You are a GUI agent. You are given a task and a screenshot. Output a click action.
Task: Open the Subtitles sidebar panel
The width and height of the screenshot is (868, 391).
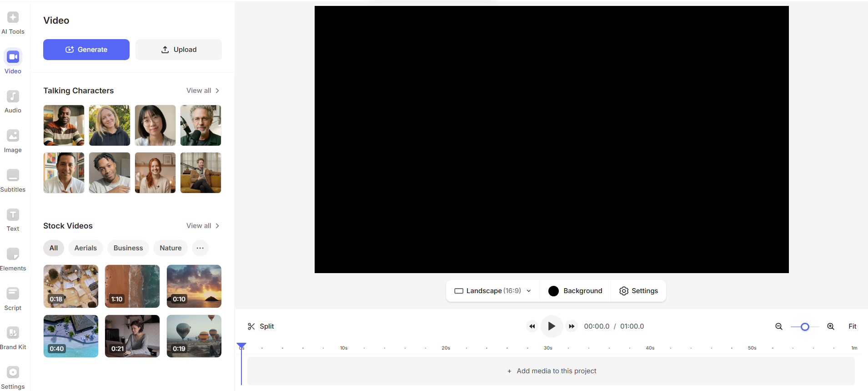(x=13, y=181)
